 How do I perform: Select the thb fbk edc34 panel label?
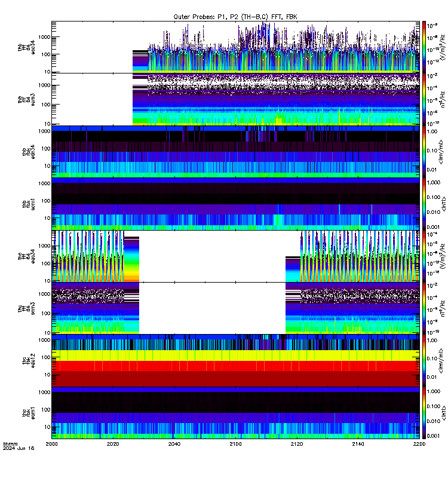(29, 152)
